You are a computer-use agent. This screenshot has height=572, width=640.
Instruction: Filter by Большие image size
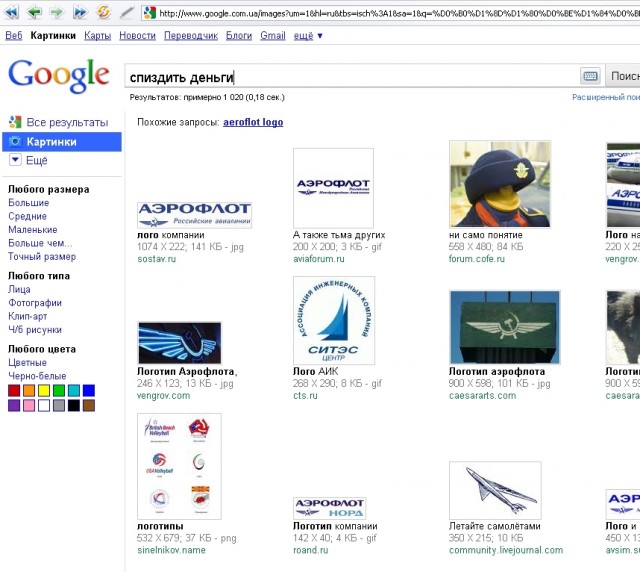point(29,203)
